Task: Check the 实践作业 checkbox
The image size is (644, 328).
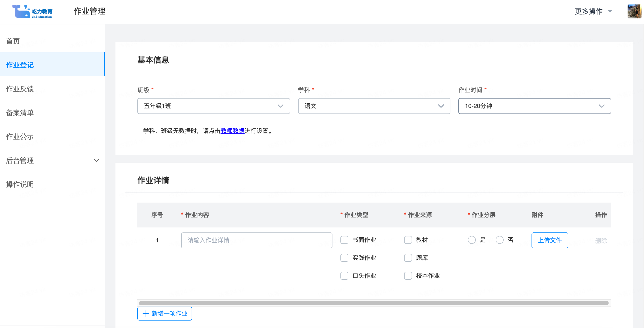Action: click(344, 258)
